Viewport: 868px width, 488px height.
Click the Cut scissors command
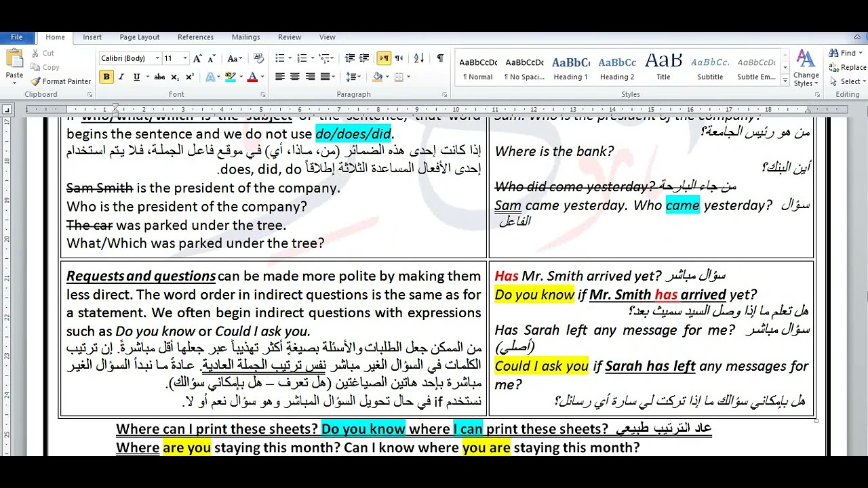(x=42, y=53)
